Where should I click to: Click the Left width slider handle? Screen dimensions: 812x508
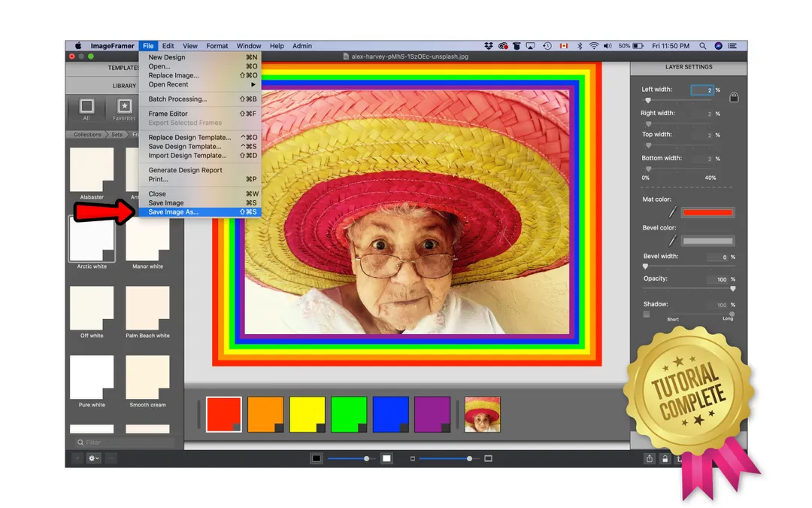click(x=648, y=101)
